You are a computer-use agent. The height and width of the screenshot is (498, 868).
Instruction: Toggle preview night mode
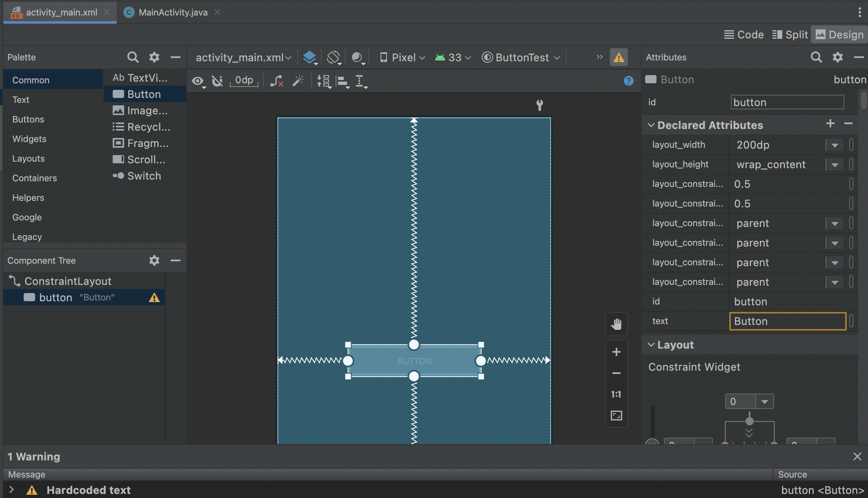(357, 58)
